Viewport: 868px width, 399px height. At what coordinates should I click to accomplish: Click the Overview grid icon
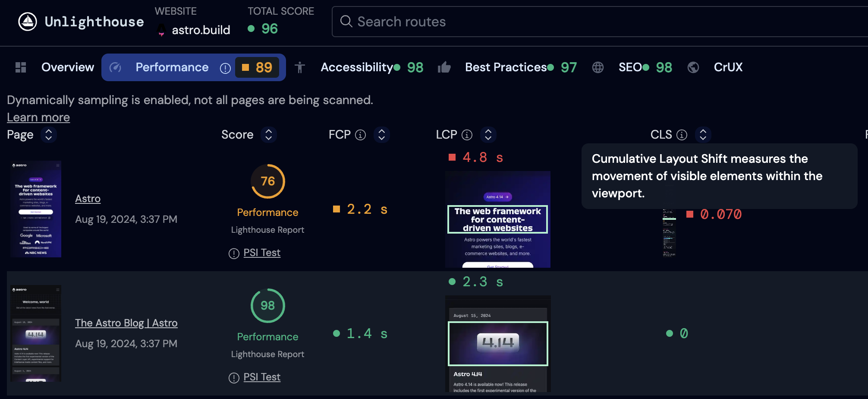[x=21, y=67]
